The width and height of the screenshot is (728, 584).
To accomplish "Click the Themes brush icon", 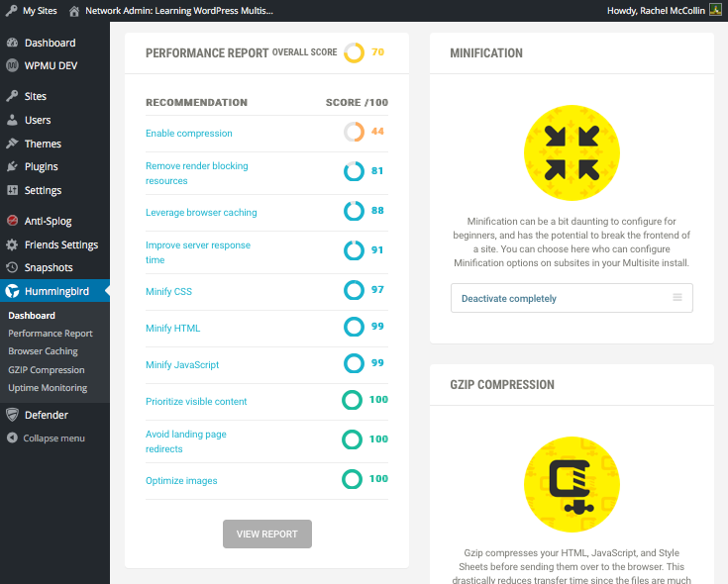I will point(13,144).
